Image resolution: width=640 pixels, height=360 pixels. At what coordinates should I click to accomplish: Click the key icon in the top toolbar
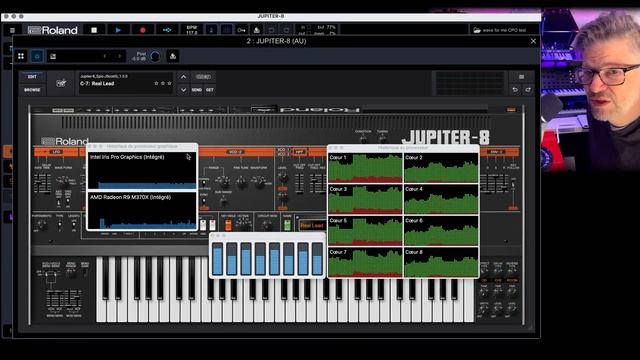coord(241,30)
